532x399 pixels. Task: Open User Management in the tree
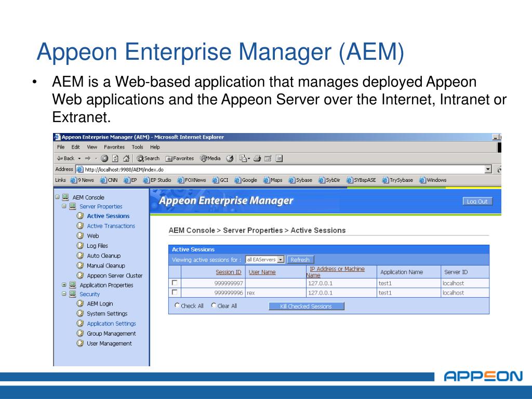109,343
